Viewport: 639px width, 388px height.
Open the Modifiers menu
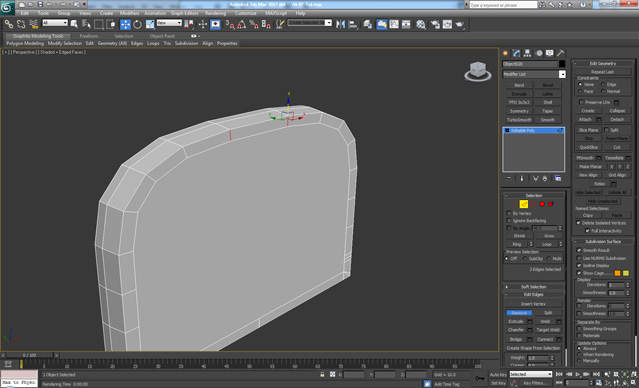tap(129, 13)
